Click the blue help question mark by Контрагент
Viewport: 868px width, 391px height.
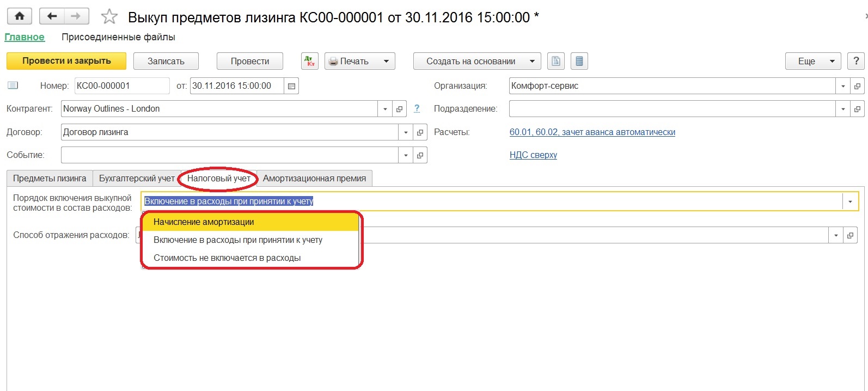tap(417, 108)
